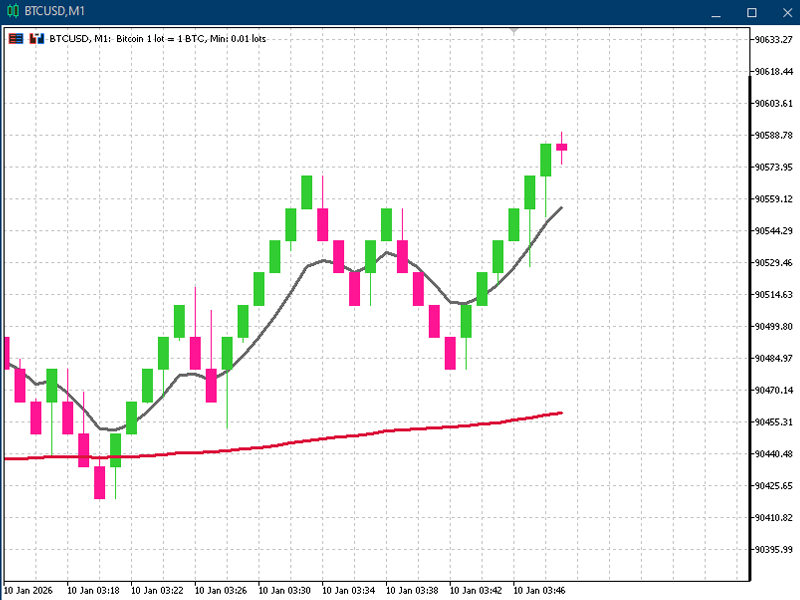Click the BTCUSD,M1 title bar text
This screenshot has height=600, width=800.
point(55,11)
